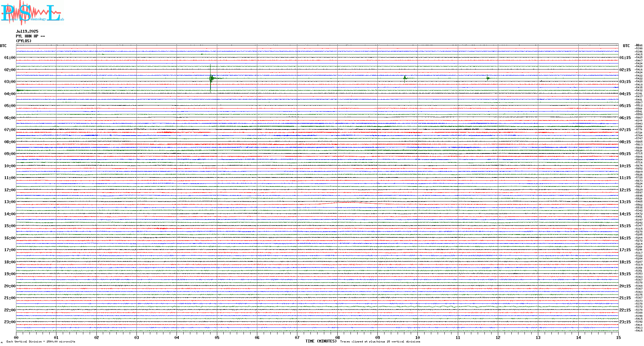Click the 06:00 hour label on left axis

[10, 118]
